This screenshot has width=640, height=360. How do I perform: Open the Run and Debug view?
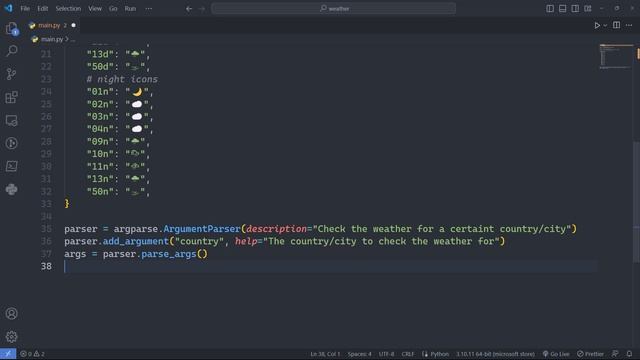(11, 143)
